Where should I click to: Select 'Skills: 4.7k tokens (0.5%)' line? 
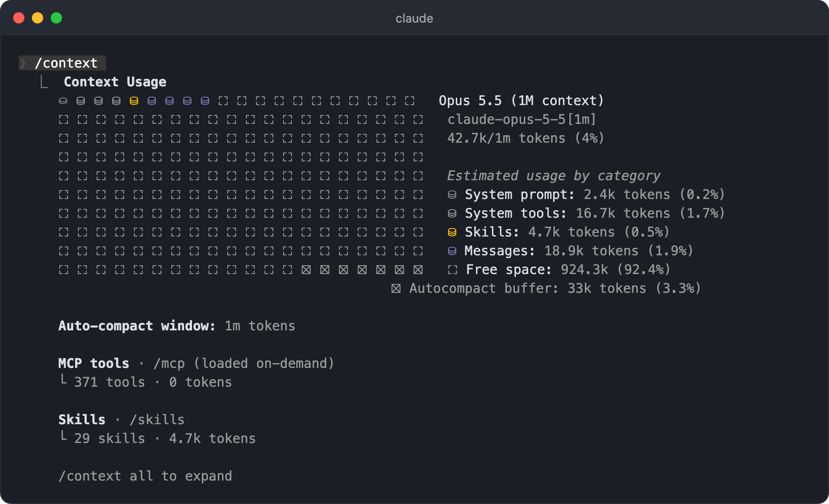[559, 232]
